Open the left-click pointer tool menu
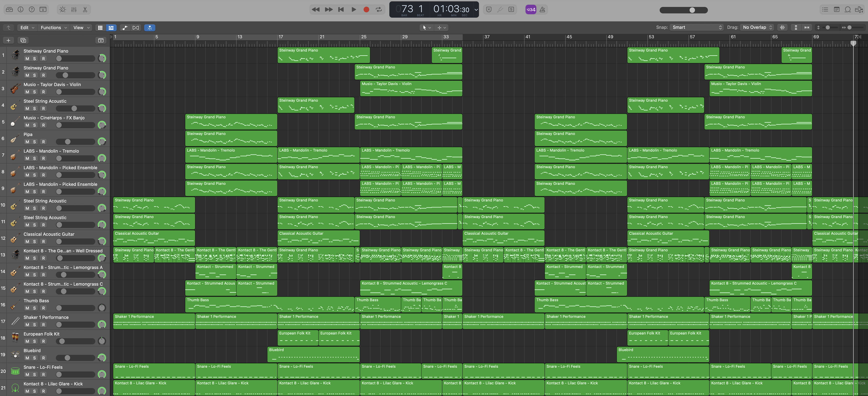 coord(427,28)
